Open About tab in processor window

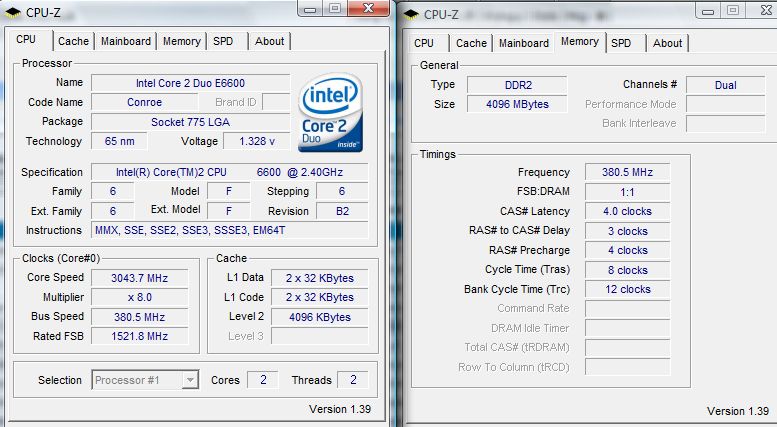point(269,41)
